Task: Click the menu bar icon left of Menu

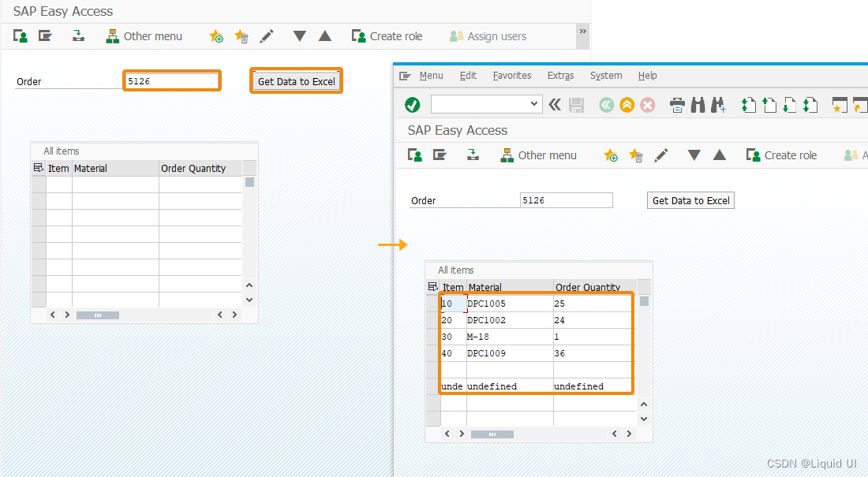Action: pyautogui.click(x=405, y=76)
